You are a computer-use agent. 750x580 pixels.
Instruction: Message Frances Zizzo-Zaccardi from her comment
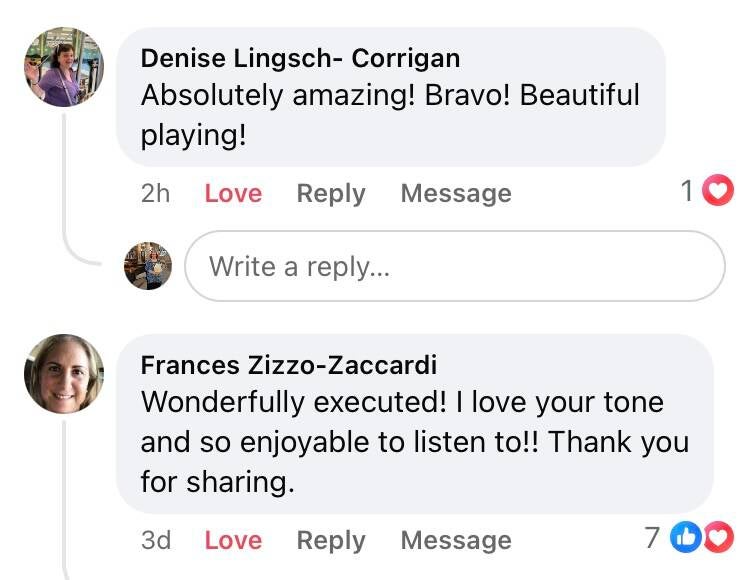455,540
